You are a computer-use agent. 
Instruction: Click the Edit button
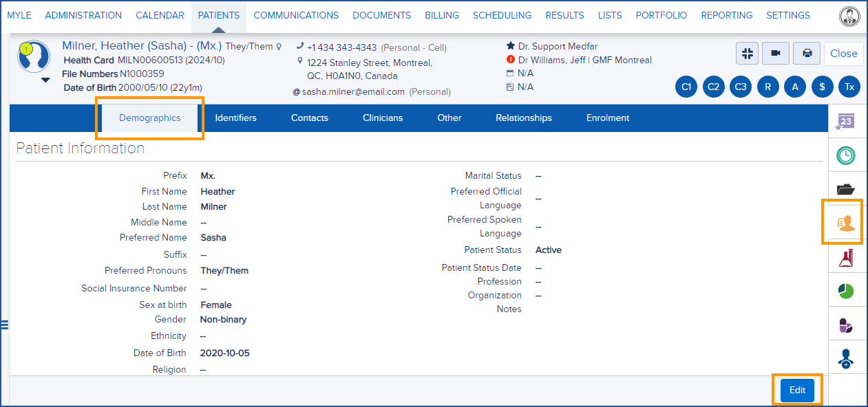(796, 390)
